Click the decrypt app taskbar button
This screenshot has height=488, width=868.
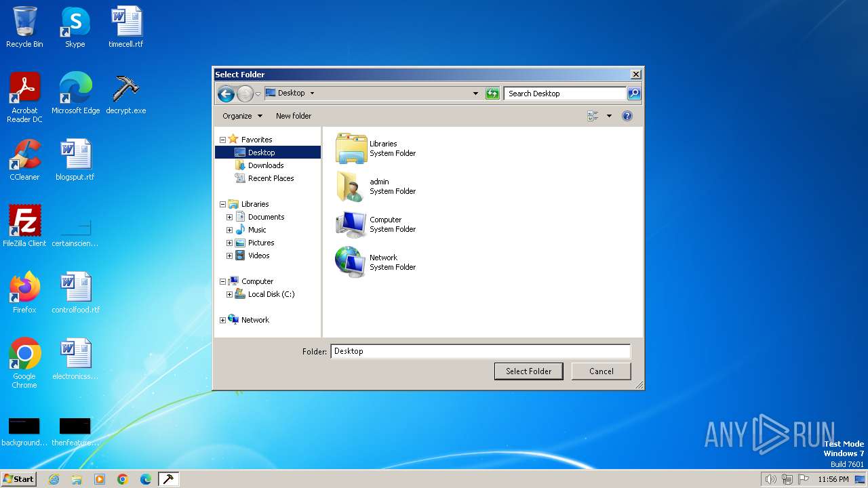[168, 479]
